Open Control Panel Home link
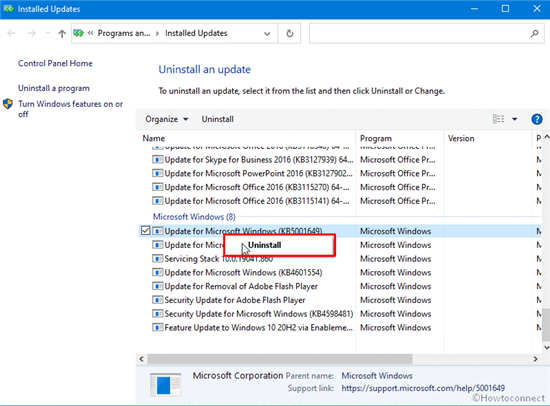 pyautogui.click(x=55, y=64)
